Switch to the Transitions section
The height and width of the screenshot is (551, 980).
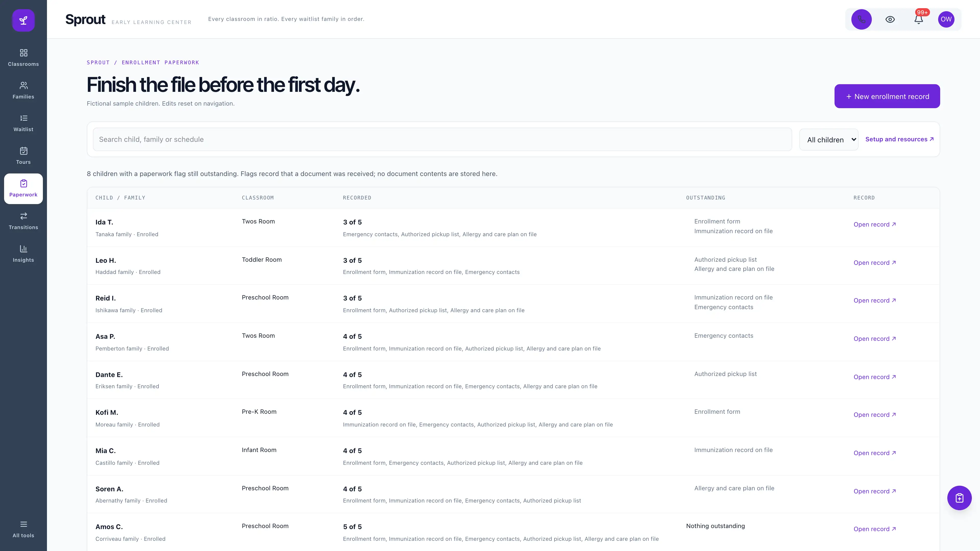point(23,221)
